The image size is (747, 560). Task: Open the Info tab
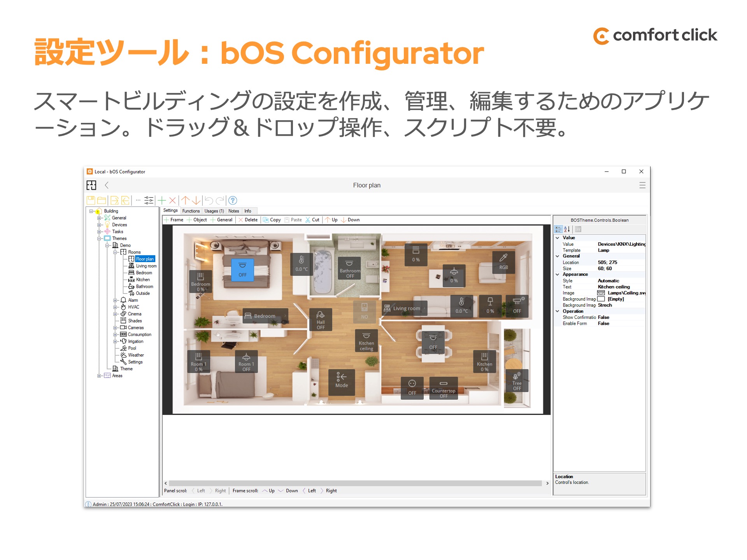[248, 211]
